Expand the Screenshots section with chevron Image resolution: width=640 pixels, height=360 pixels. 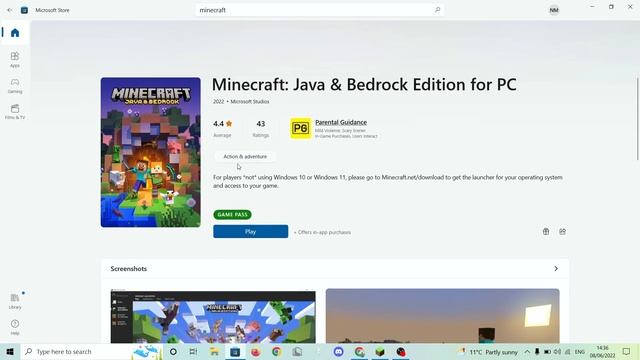click(556, 269)
